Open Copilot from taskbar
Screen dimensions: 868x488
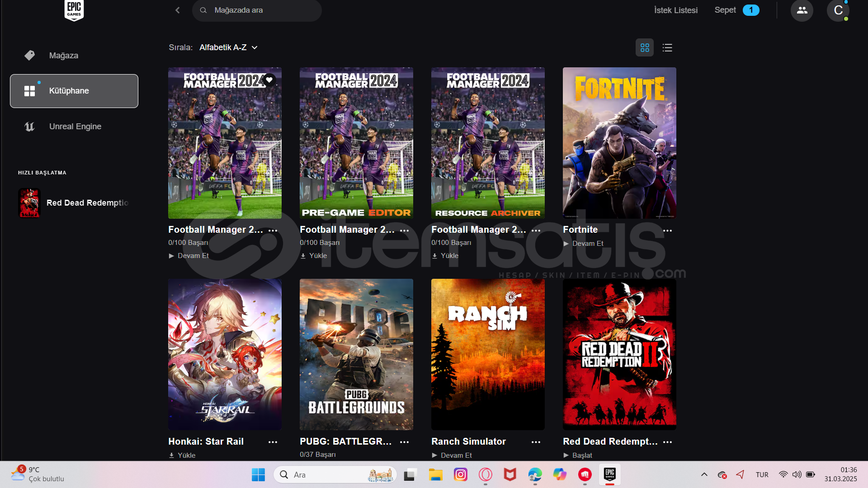tap(560, 475)
